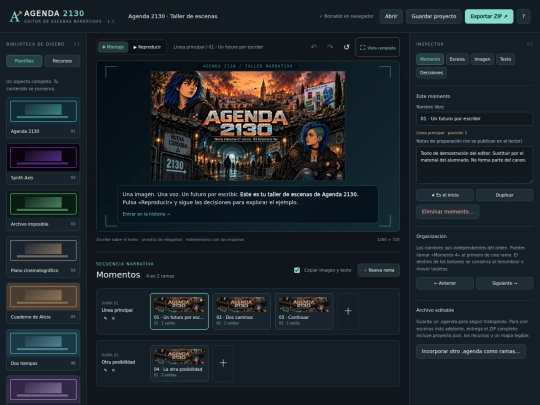
Task: Click the Nombre libre input field
Action: [474, 118]
